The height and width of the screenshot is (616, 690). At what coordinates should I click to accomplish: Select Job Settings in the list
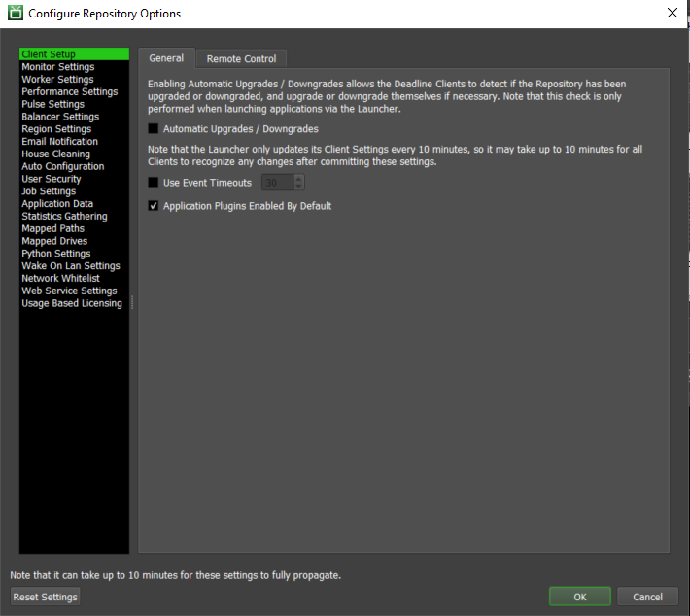pos(74,191)
